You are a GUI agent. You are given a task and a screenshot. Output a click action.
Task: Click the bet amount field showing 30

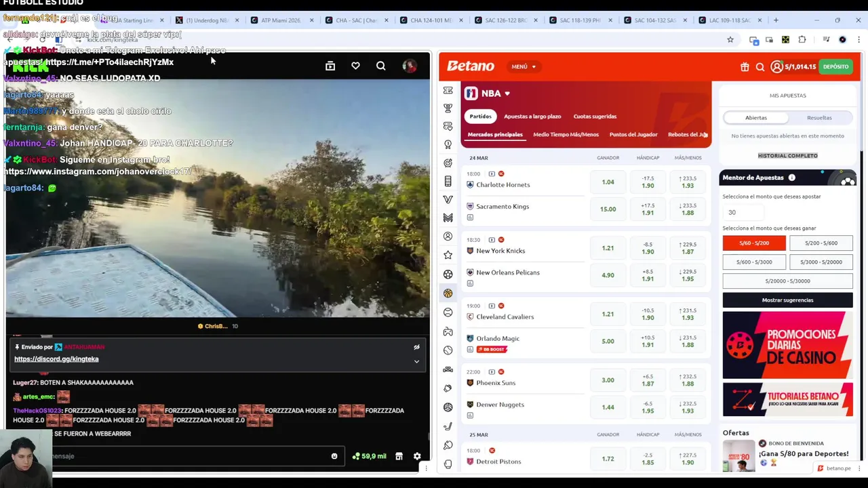[x=744, y=212]
